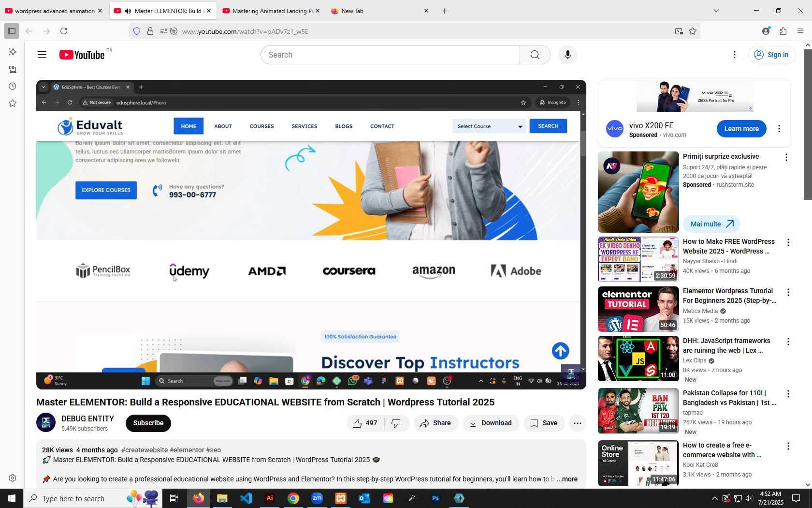Open How to Make FREE WordPress thumbnail
Viewport: 812px width, 508px height.
click(x=638, y=259)
